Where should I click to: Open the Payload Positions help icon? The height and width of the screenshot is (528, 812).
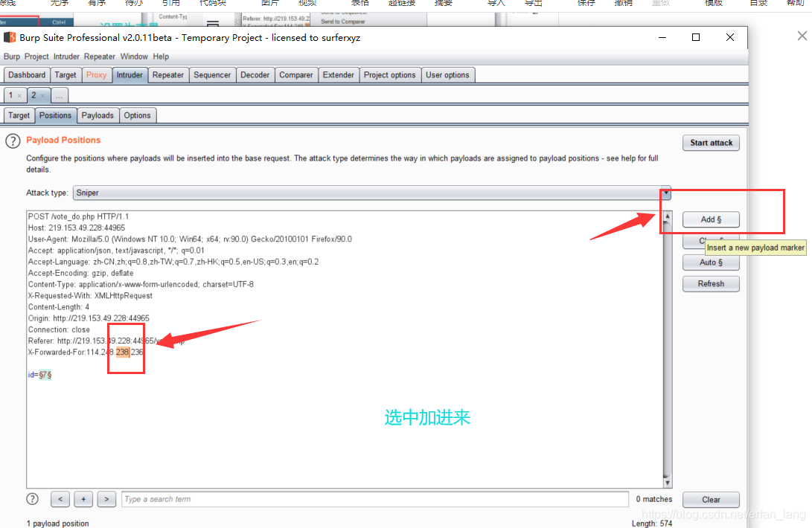[13, 141]
